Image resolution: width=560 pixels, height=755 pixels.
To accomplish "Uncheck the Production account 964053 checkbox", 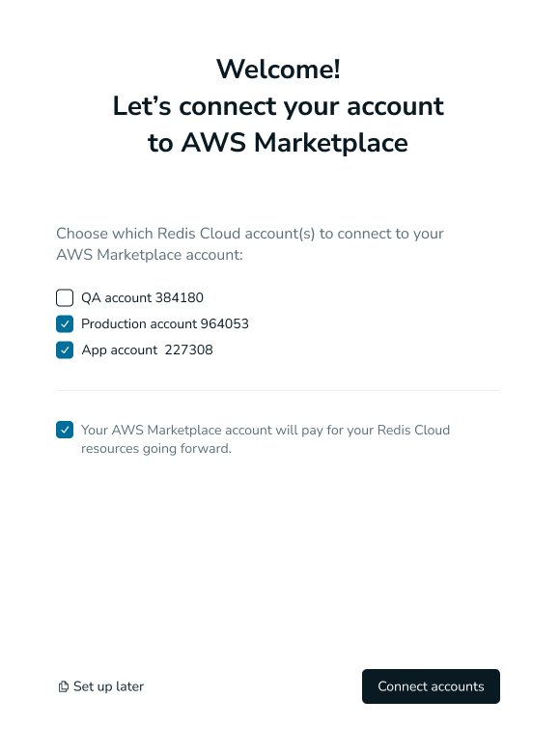I will (x=65, y=324).
